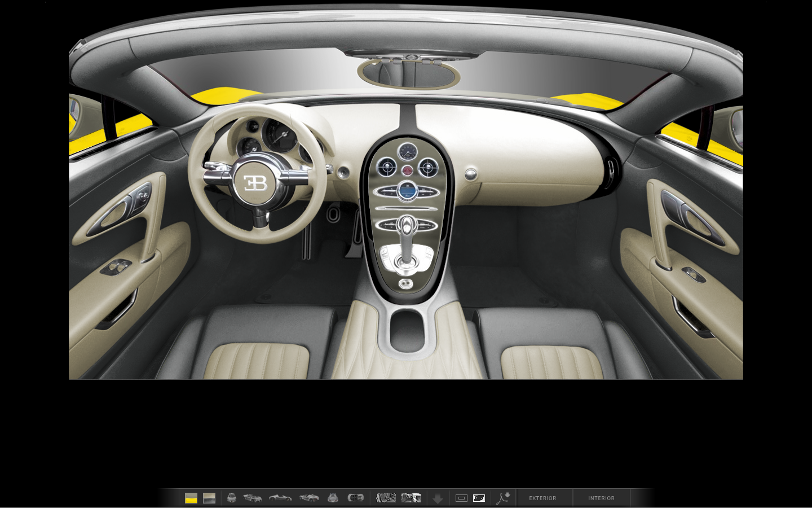Image resolution: width=812 pixels, height=508 pixels.
Task: Click the blue center console display
Action: pos(407,192)
